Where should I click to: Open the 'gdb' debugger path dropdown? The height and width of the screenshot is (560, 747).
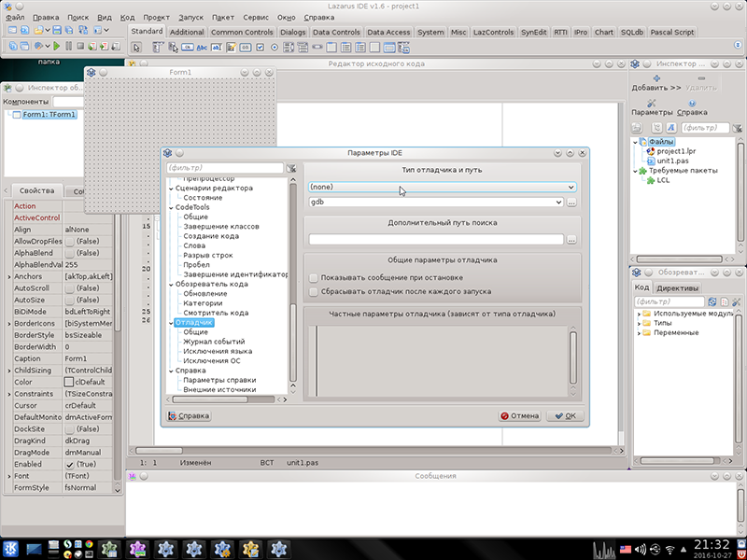436,203
